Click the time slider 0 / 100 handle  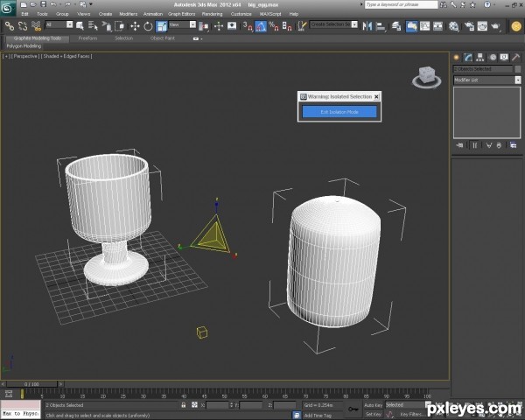31,384
